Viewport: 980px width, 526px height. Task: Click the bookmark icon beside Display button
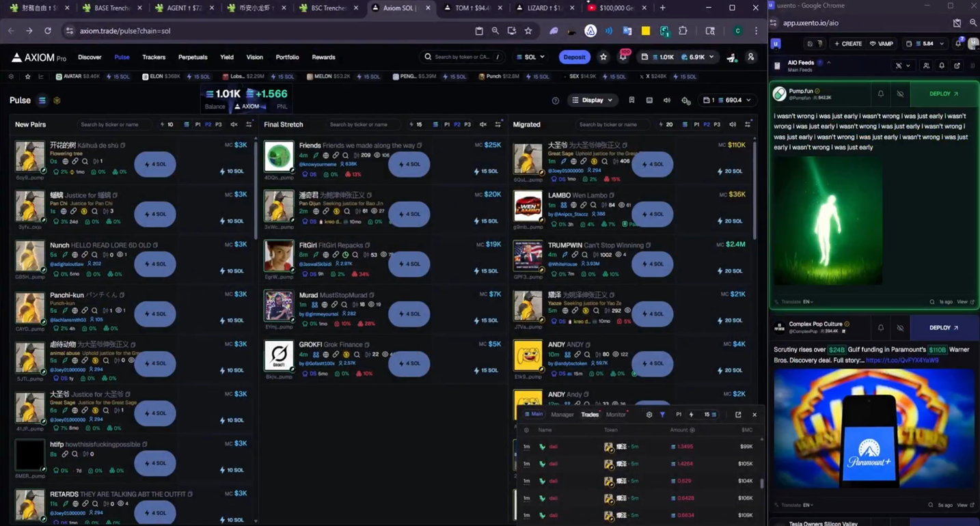(x=631, y=100)
